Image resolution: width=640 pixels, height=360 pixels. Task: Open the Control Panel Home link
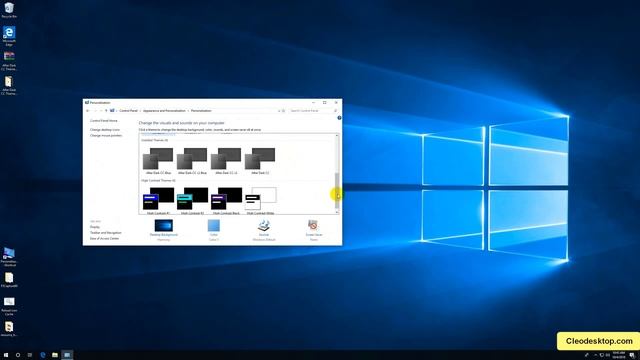(104, 121)
